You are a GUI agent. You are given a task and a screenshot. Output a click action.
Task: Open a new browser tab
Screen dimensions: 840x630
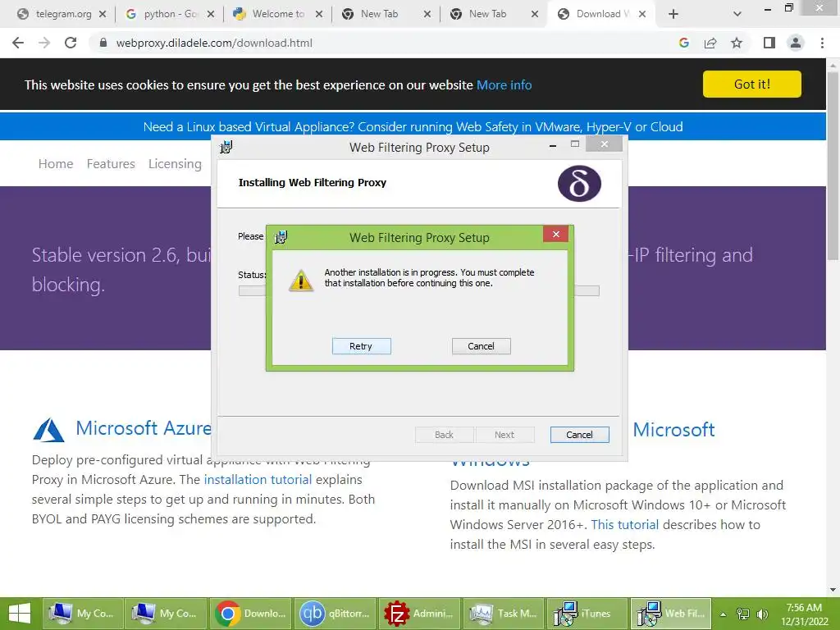click(x=673, y=15)
